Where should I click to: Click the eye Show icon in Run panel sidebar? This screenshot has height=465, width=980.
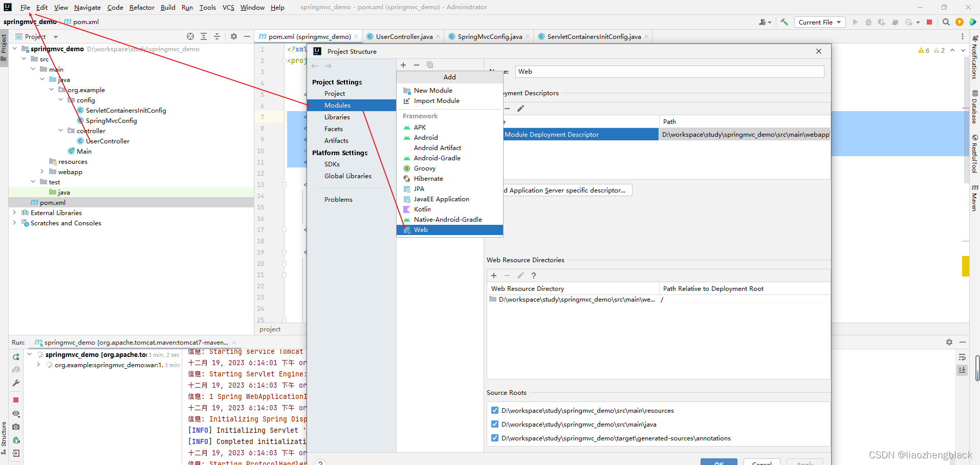(x=16, y=413)
